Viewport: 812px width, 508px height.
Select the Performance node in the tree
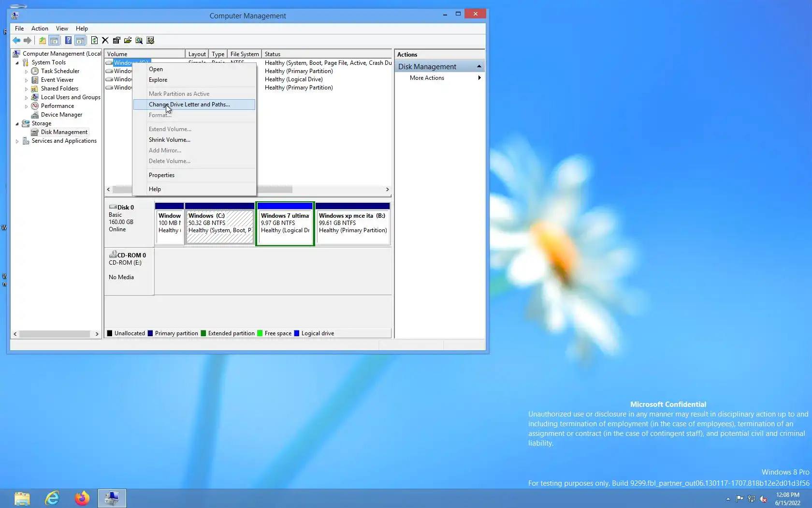tap(57, 106)
